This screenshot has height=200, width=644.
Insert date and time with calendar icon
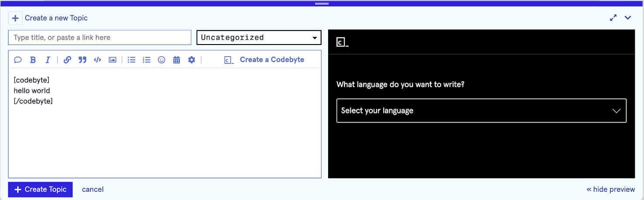tap(176, 60)
